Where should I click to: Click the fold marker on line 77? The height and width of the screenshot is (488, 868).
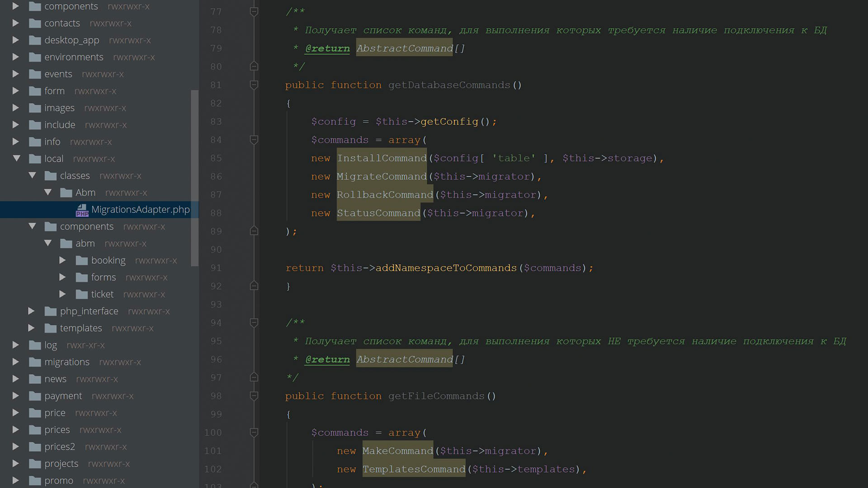pos(254,12)
